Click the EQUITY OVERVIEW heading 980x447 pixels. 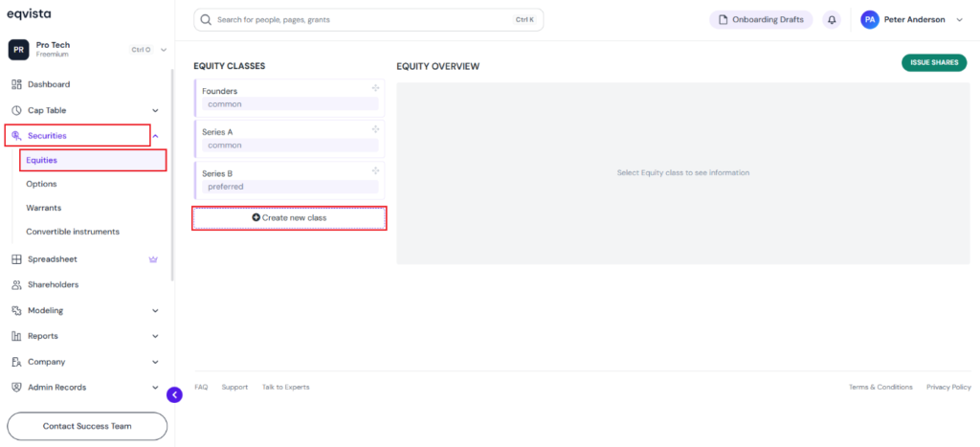click(x=438, y=66)
